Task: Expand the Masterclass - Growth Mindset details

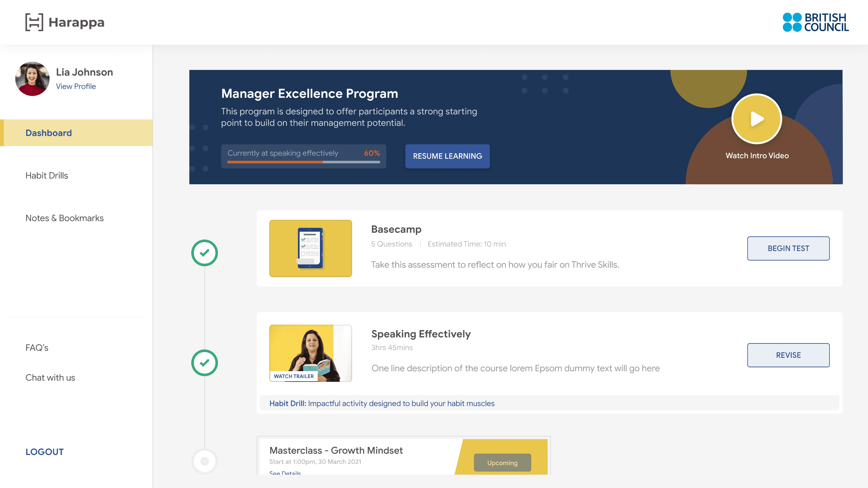Action: (285, 473)
